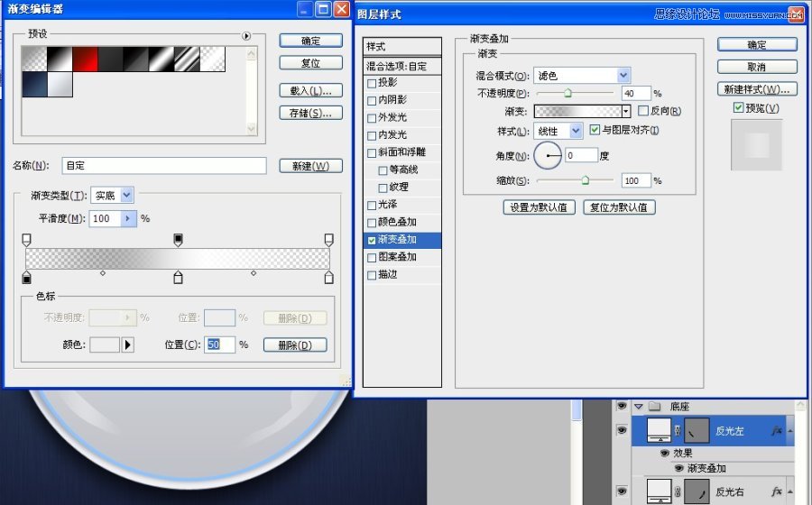The width and height of the screenshot is (812, 505).
Task: Click the fx icon on 反光右 layer
Action: pyautogui.click(x=777, y=491)
